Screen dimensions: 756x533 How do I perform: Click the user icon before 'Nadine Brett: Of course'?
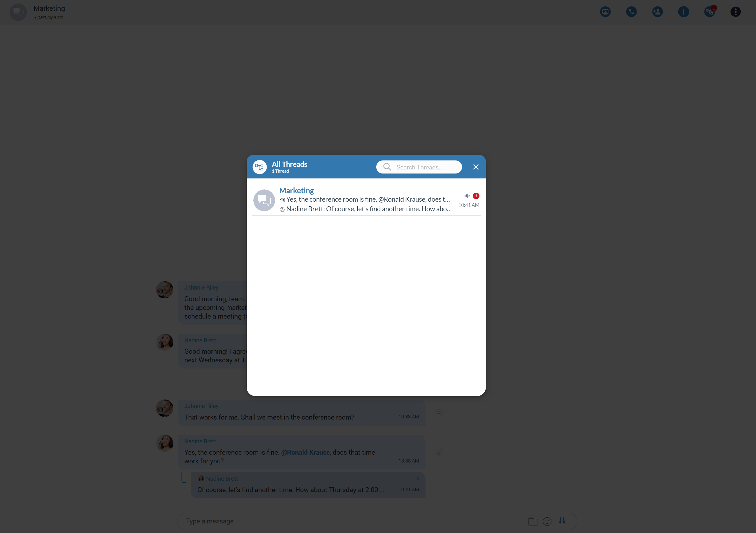pos(282,209)
